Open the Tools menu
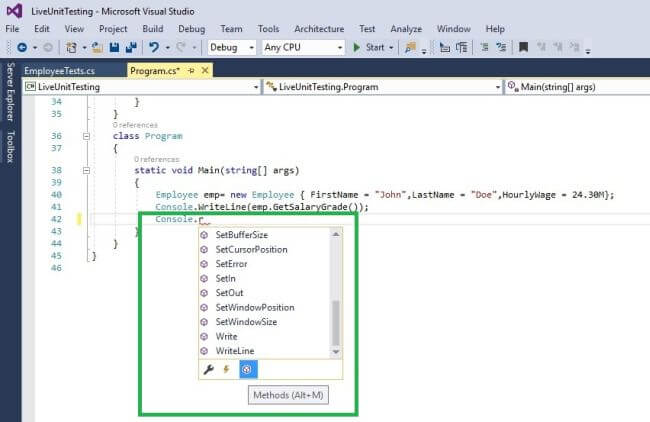 point(269,29)
